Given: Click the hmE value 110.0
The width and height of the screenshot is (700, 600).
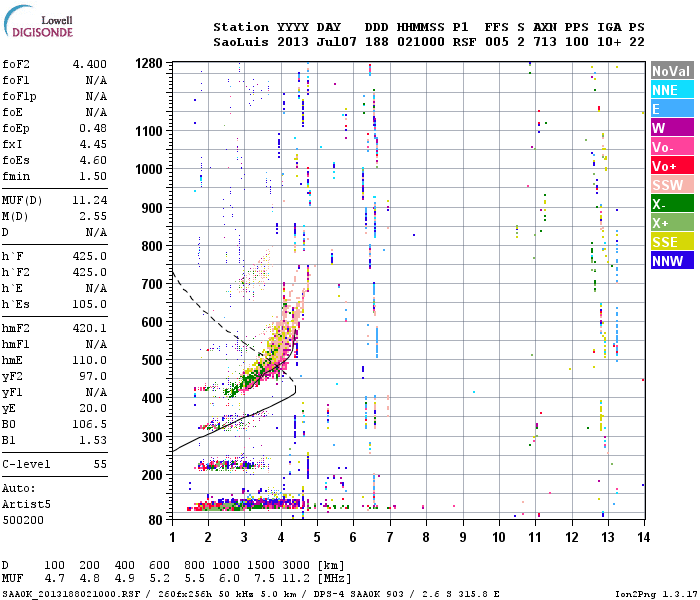Looking at the screenshot, I should click(90, 360).
